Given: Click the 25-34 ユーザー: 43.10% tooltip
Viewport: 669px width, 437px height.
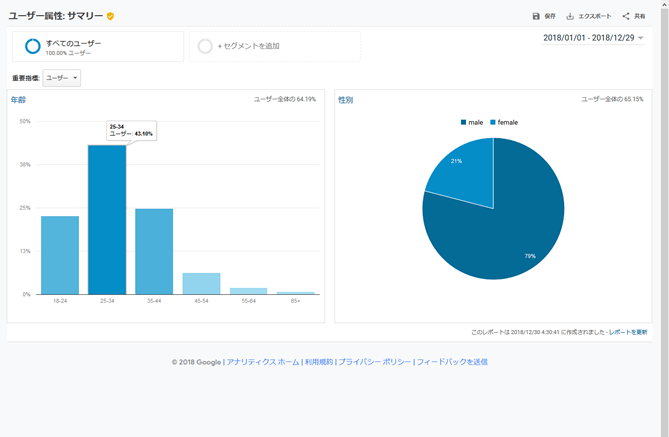Looking at the screenshot, I should coord(131,131).
